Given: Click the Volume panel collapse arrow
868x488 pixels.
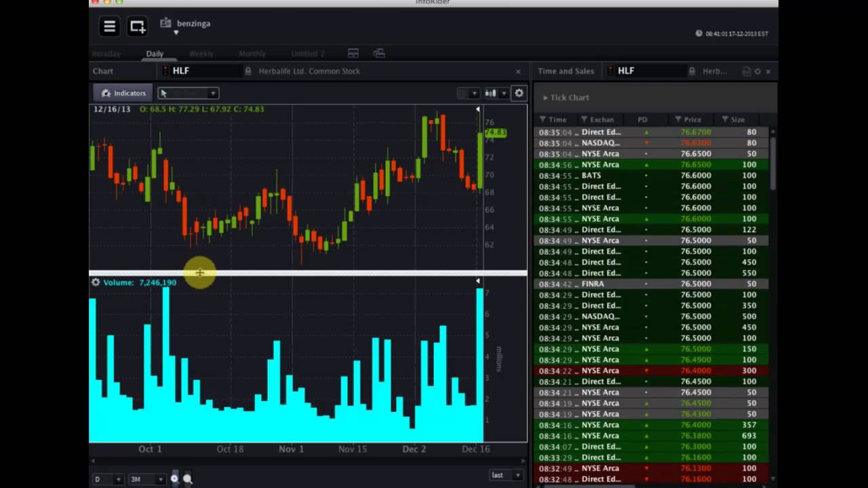Looking at the screenshot, I should [x=477, y=281].
